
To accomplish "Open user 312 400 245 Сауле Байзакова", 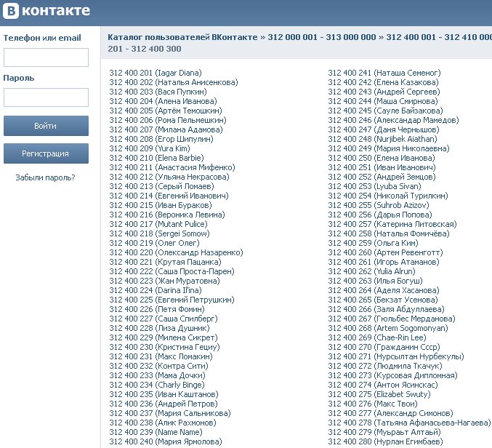I will 385,111.
